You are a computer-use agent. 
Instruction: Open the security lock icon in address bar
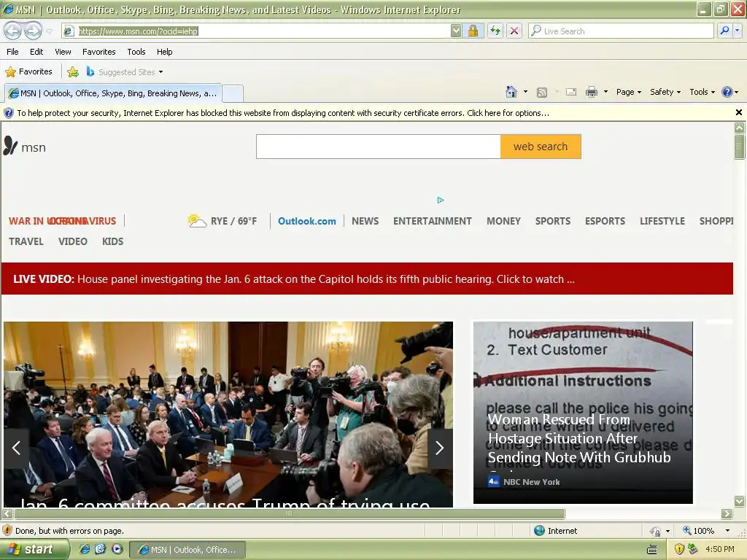coord(473,31)
